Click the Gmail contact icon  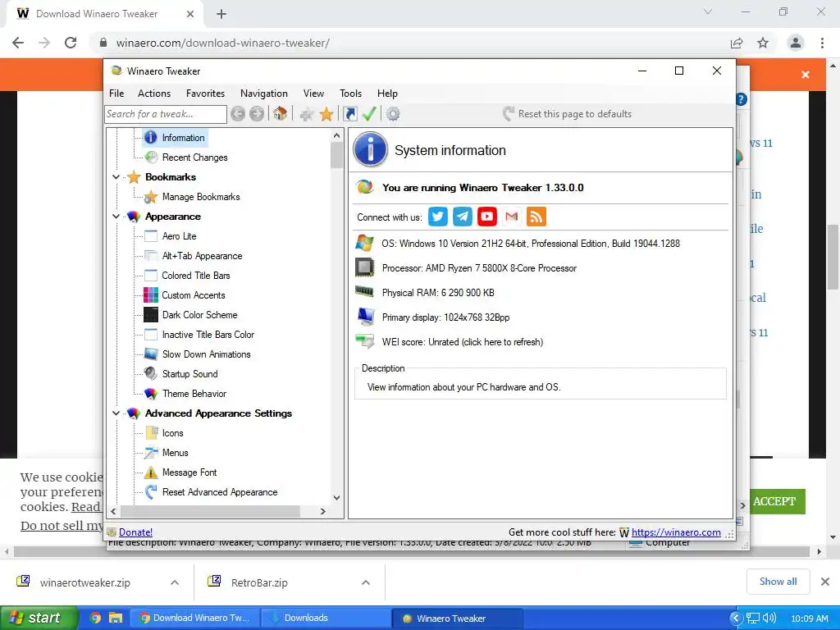coord(512,217)
